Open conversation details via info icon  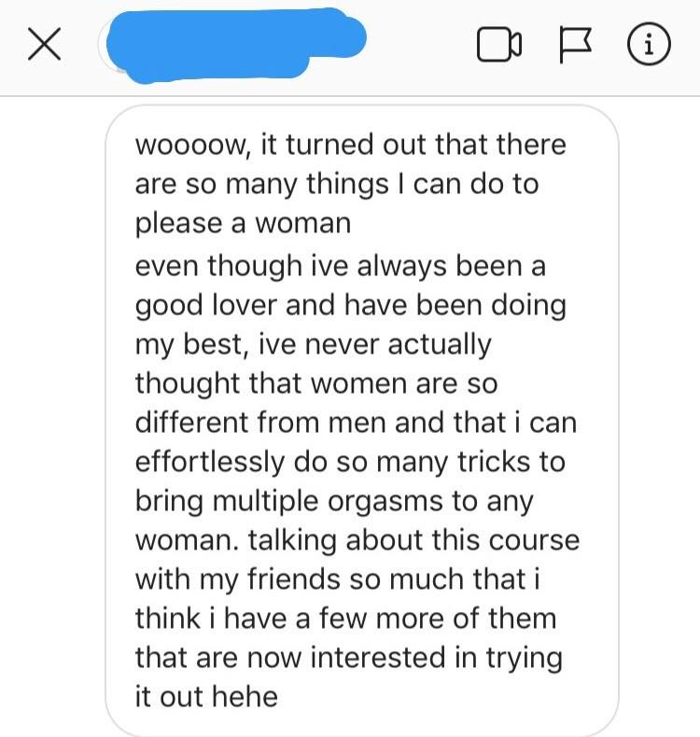pyautogui.click(x=650, y=44)
